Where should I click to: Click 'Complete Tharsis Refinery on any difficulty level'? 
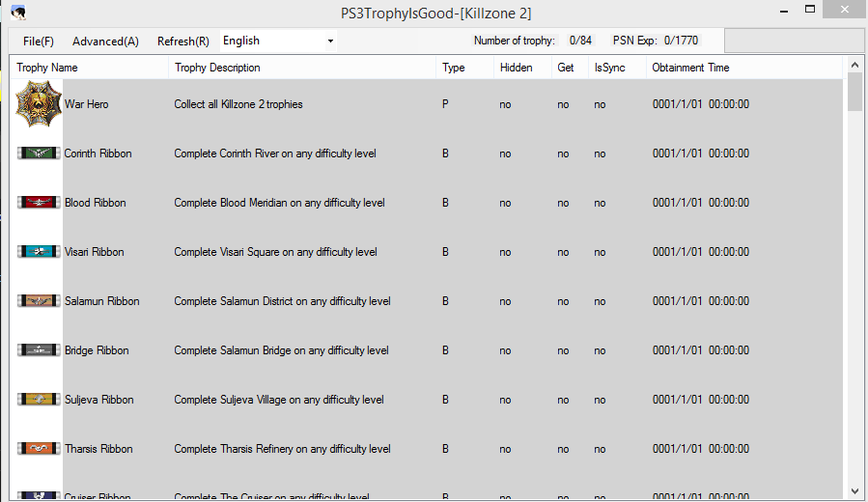pyautogui.click(x=282, y=449)
